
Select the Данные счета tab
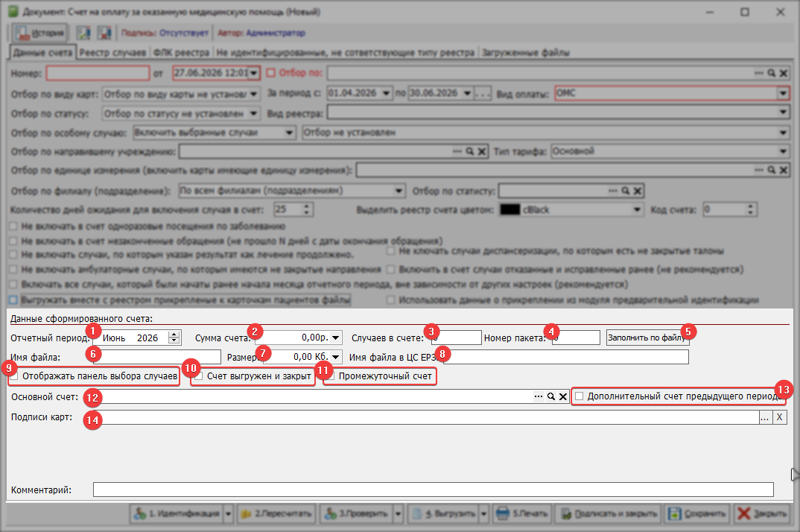click(43, 53)
